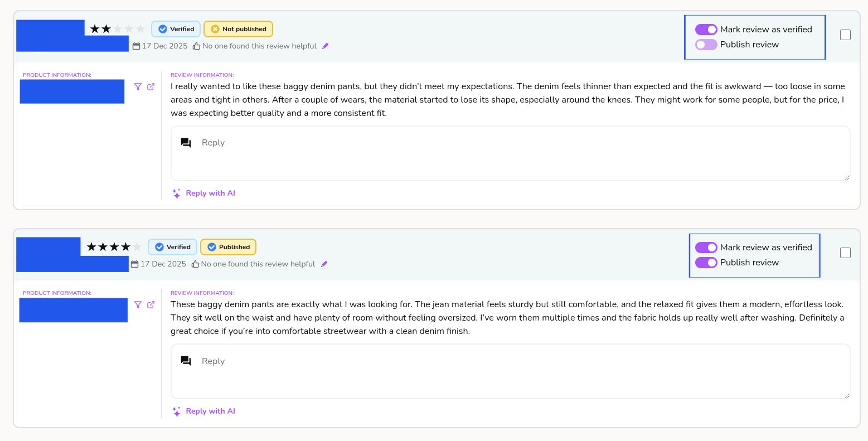Screen dimensions: 868x441
Task: Open the first review's product via external link icon
Action: pyautogui.click(x=151, y=86)
